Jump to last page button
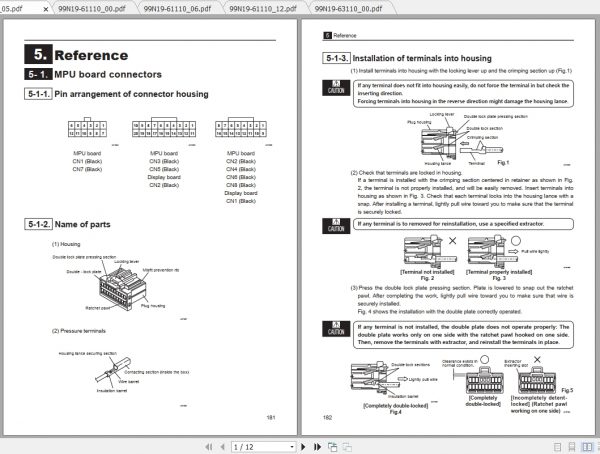Viewport: 600px width, 454px height. [x=317, y=447]
